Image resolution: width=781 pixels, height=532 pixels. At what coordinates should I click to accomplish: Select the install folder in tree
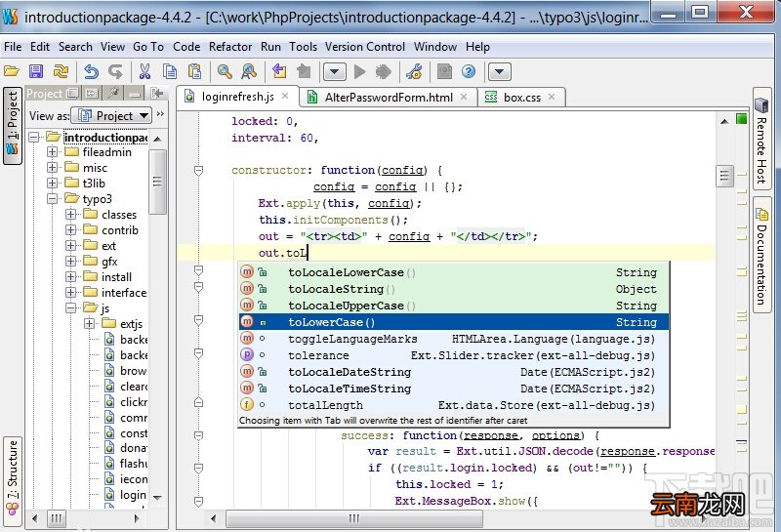coord(116,277)
